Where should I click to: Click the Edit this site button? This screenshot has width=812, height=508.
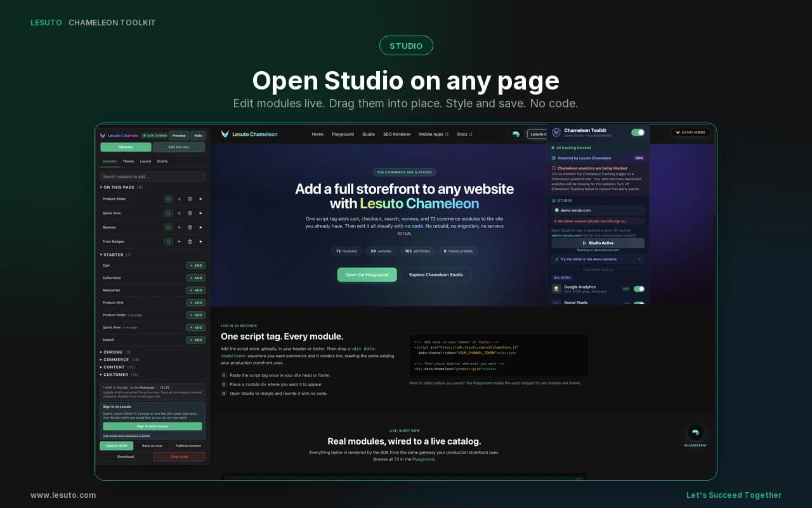[x=179, y=147]
